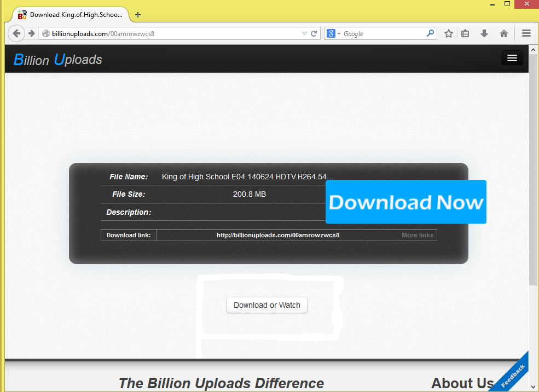The width and height of the screenshot is (539, 392).
Task: Click the Download link label
Action: tap(129, 235)
